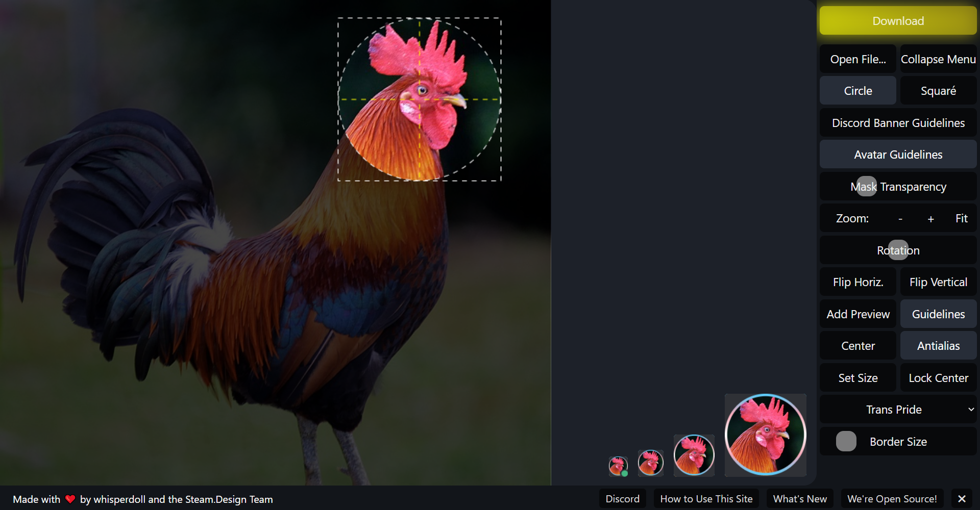Click the circular crop selection on rooster
The width and height of the screenshot is (980, 510).
(420, 99)
